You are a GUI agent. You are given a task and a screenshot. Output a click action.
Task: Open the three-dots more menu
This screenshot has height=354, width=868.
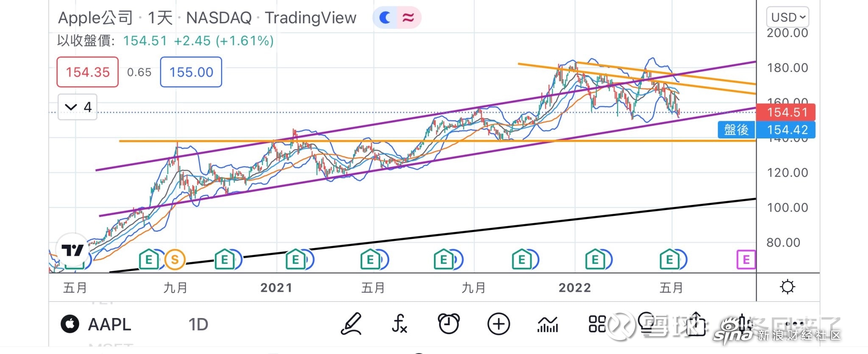click(795, 324)
